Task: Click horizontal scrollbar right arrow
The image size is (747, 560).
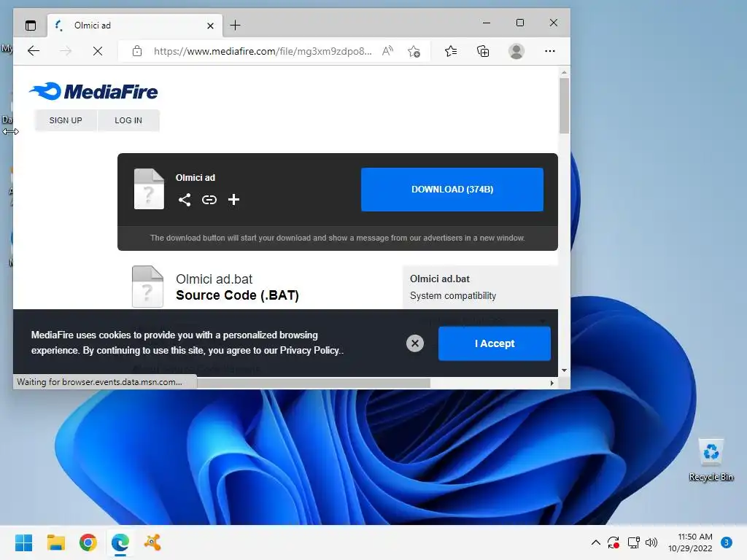Action: point(552,383)
